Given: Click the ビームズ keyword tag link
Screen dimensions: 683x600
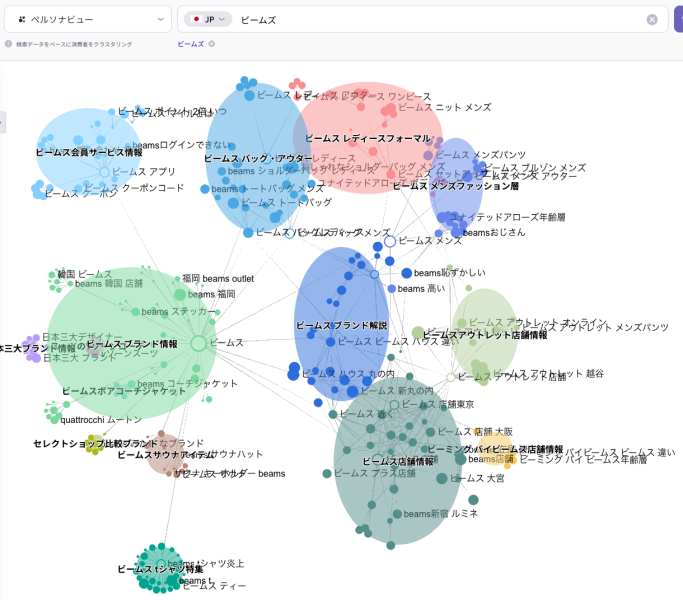Looking at the screenshot, I should [x=190, y=44].
